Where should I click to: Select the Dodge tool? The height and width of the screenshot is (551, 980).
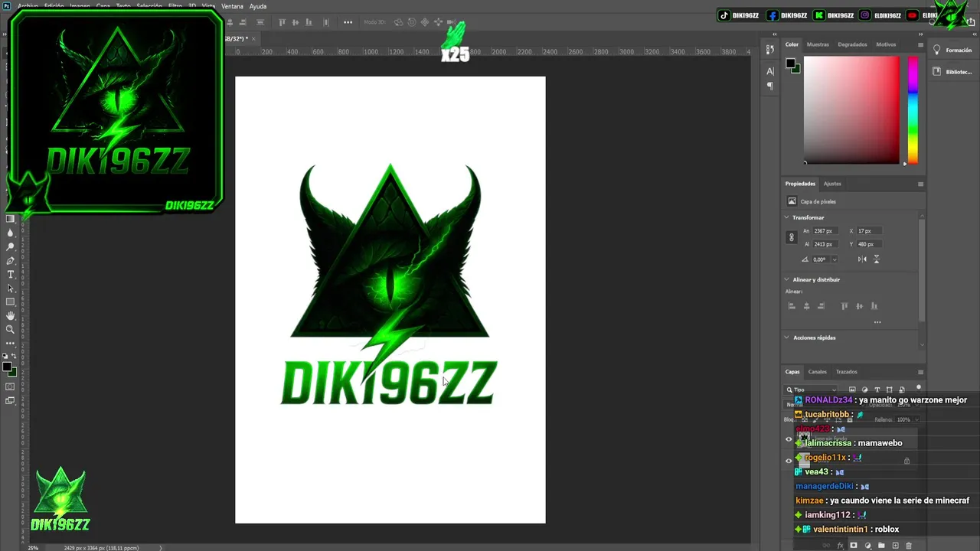pyautogui.click(x=11, y=246)
